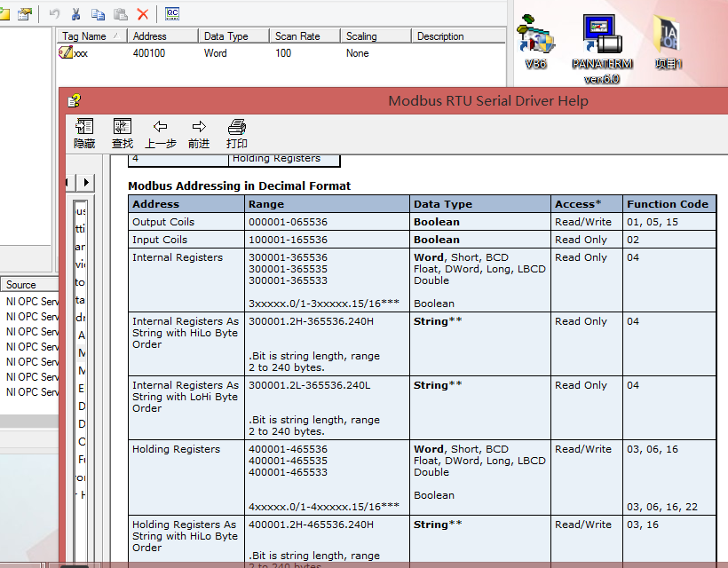Click the Hide (隐藏) help toolbar button
Viewport: 728px width, 568px height.
point(84,133)
